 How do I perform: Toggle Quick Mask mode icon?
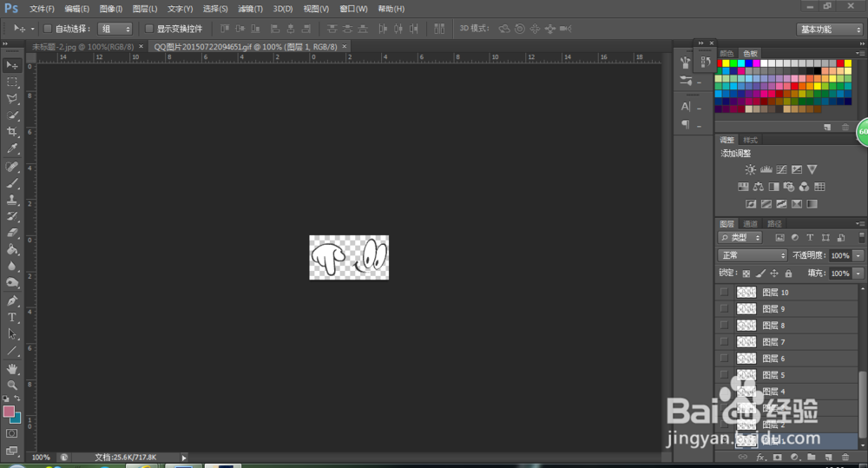(11, 433)
